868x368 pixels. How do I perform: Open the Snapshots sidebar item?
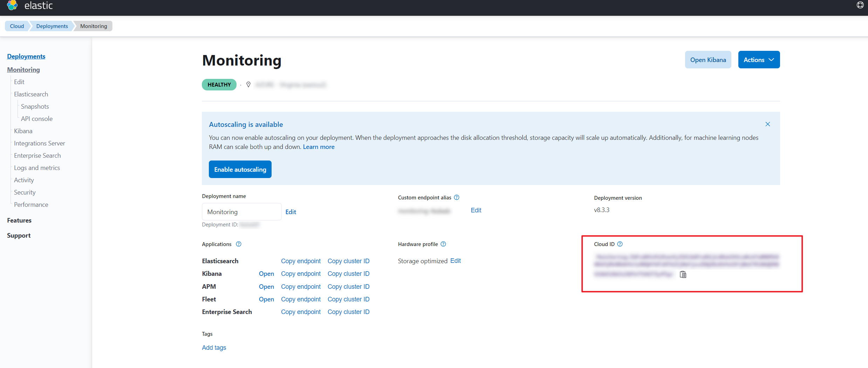point(35,107)
